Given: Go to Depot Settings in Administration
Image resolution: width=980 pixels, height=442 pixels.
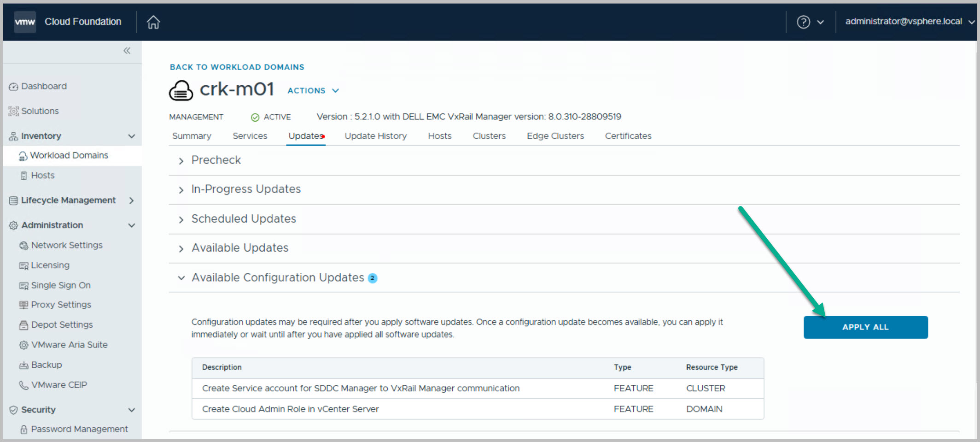Looking at the screenshot, I should [62, 325].
